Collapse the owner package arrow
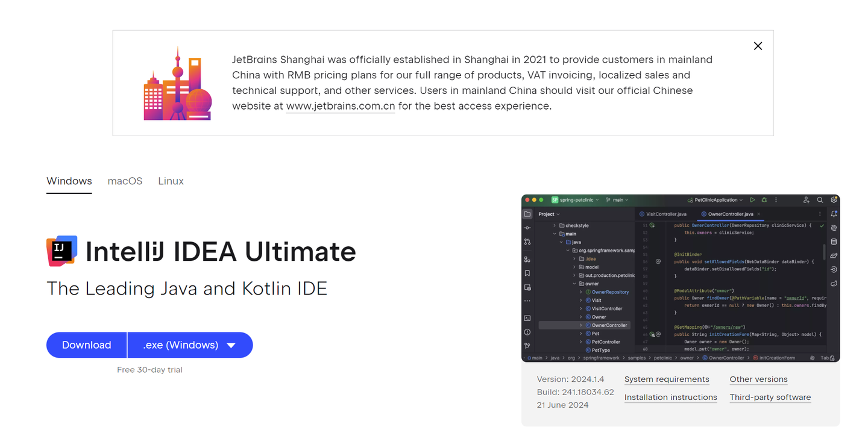868x427 pixels. point(574,284)
